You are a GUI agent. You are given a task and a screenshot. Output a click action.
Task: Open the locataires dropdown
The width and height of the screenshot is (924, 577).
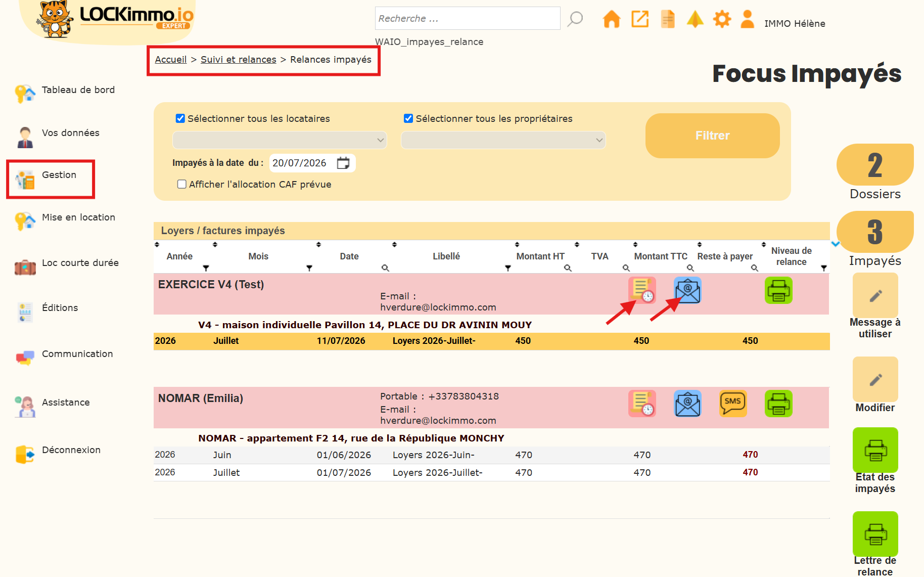(280, 140)
